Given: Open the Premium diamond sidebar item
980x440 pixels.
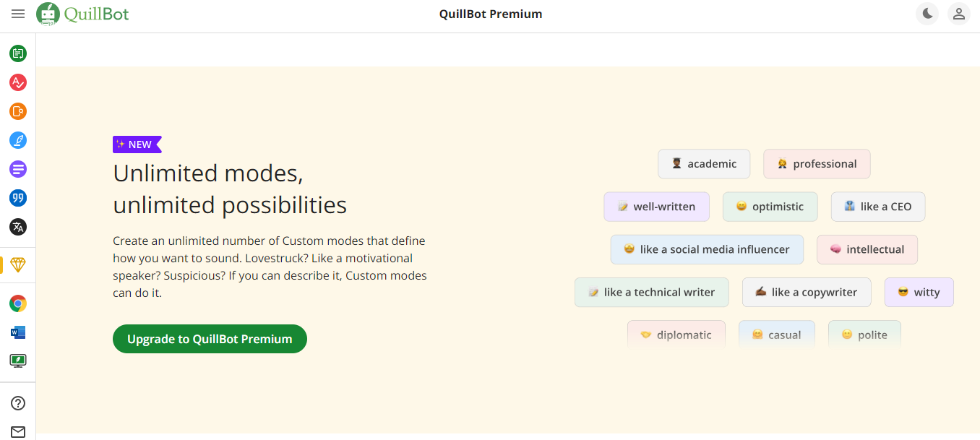Looking at the screenshot, I should pos(17,265).
